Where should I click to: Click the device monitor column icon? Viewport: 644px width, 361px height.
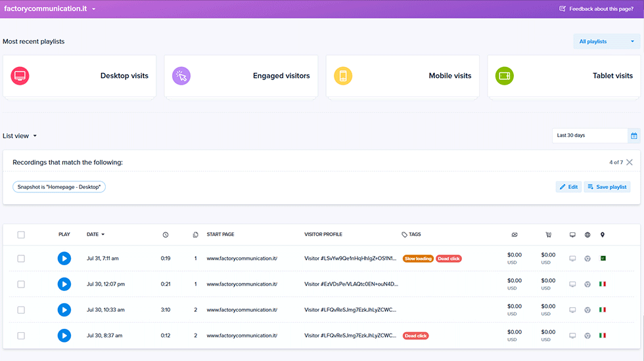click(x=572, y=235)
